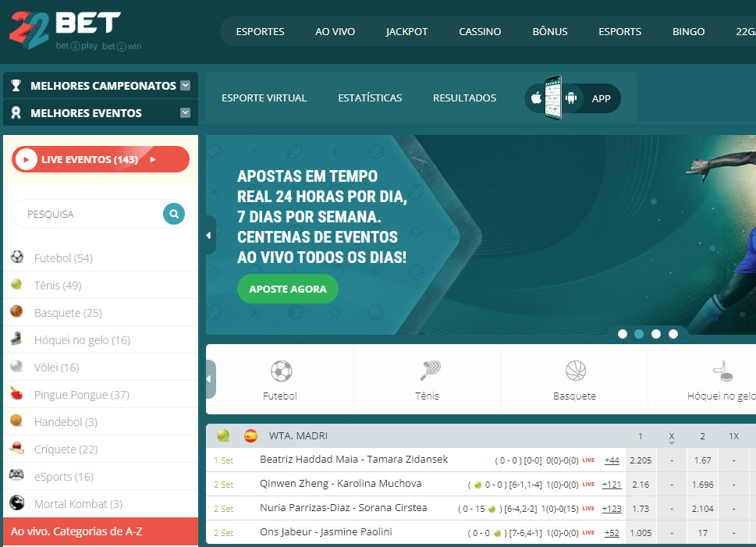756x547 pixels.
Task: Open the ESPORTS menu
Action: 620,32
